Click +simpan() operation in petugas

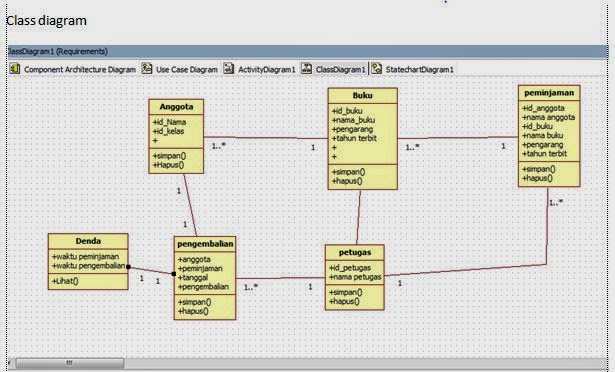[346, 292]
